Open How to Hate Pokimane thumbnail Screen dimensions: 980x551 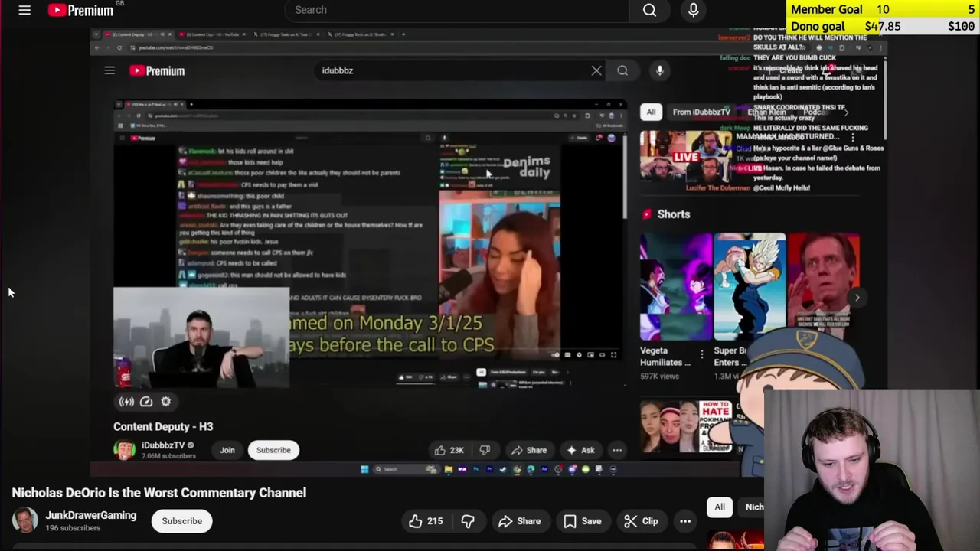[686, 425]
